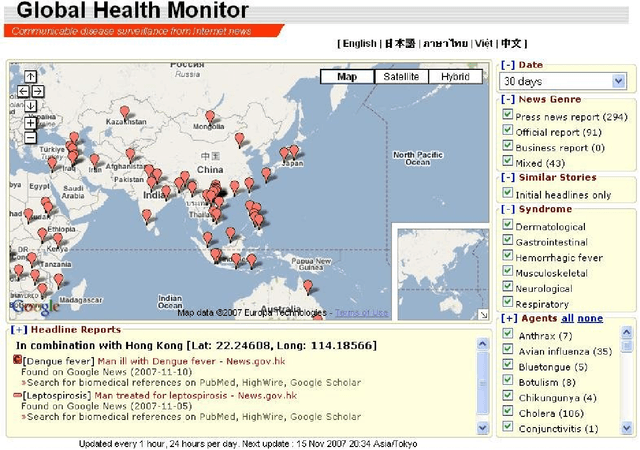Viewport: 640px width, 450px height.
Task: Toggle Initial headlines only checkbox
Action: tap(507, 192)
